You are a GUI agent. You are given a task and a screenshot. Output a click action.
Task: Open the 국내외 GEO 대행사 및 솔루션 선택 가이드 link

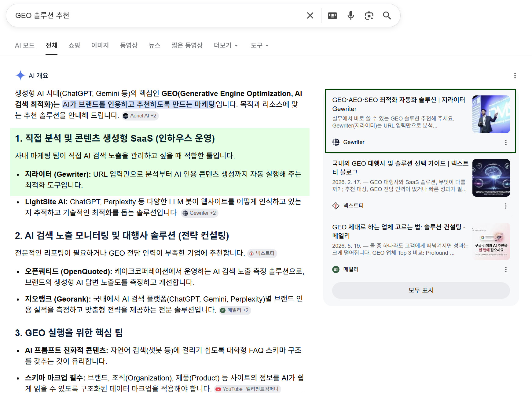(400, 168)
